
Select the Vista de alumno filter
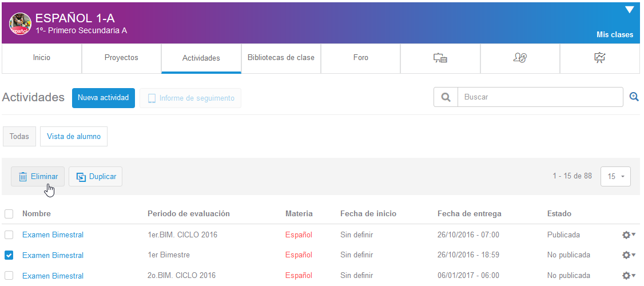pos(74,137)
